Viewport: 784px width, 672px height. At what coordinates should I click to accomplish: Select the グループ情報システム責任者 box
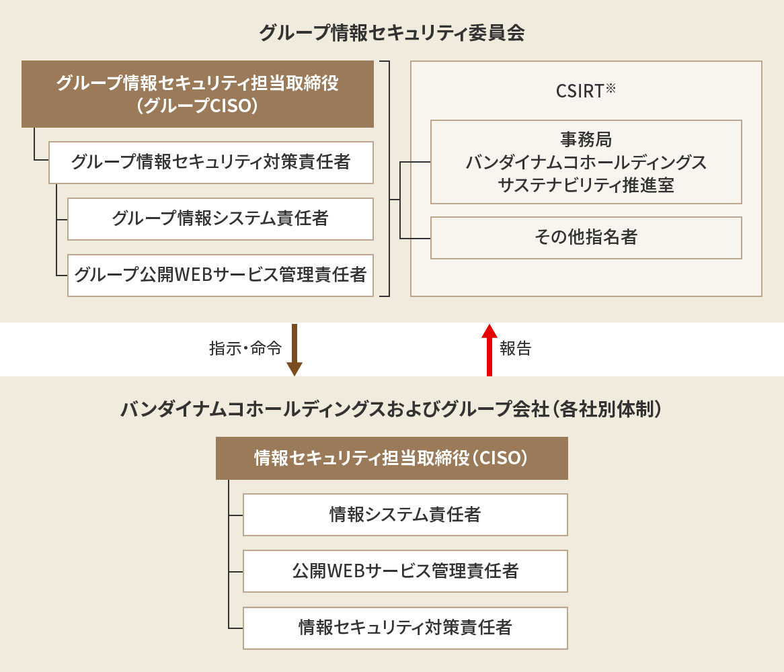[x=221, y=219]
